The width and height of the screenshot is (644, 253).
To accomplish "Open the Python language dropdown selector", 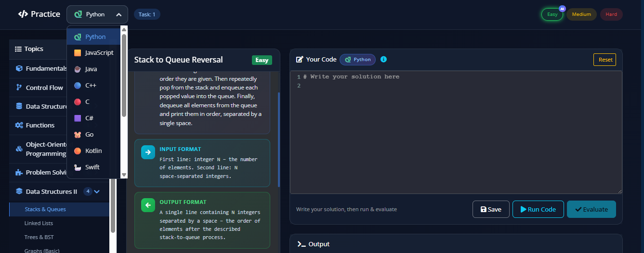I will tap(97, 14).
